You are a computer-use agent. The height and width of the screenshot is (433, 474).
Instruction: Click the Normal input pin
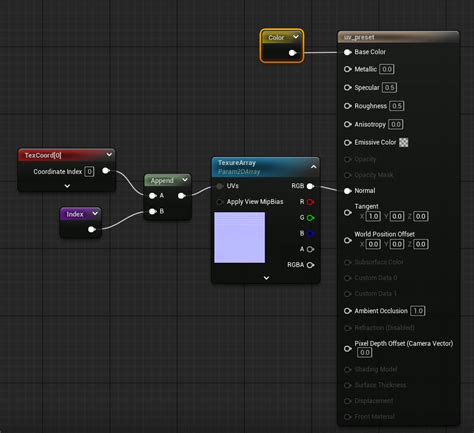tap(347, 191)
